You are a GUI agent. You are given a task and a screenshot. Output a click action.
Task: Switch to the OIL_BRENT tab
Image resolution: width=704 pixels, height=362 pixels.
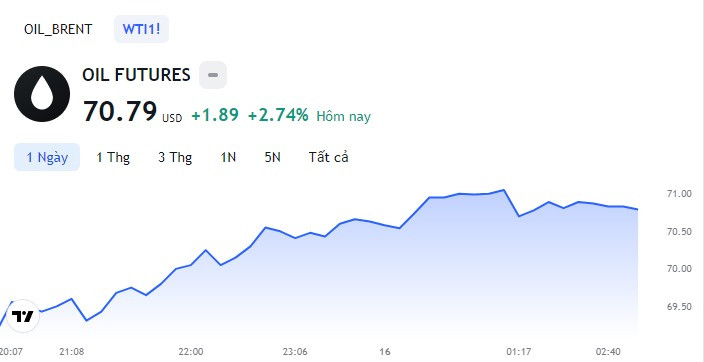(x=58, y=30)
